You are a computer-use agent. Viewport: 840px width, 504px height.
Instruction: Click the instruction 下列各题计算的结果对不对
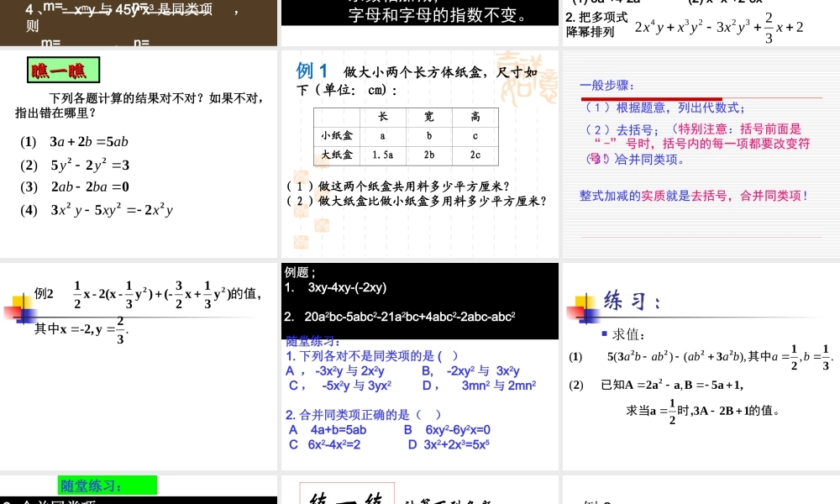[139, 106]
